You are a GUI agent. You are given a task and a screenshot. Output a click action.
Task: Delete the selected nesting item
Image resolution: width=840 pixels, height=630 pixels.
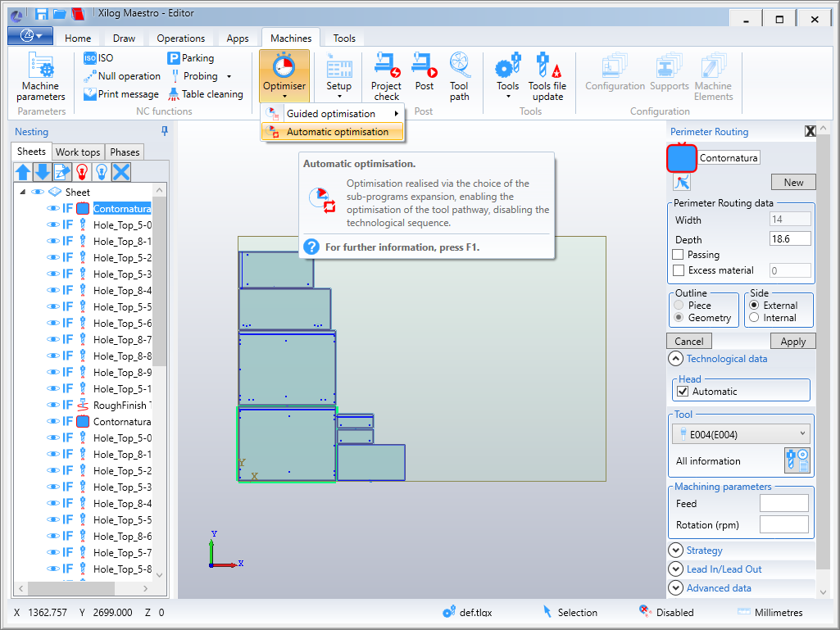(121, 172)
